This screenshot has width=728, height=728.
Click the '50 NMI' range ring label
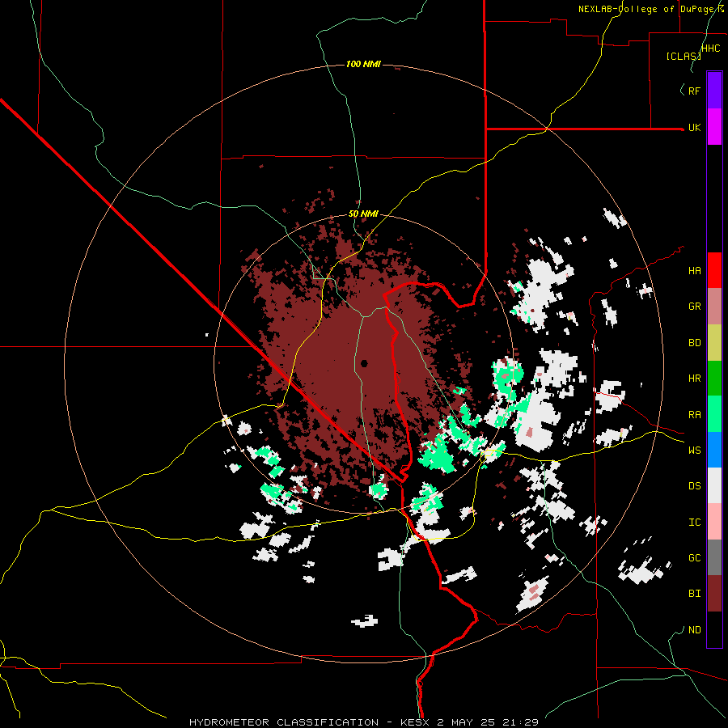click(363, 214)
